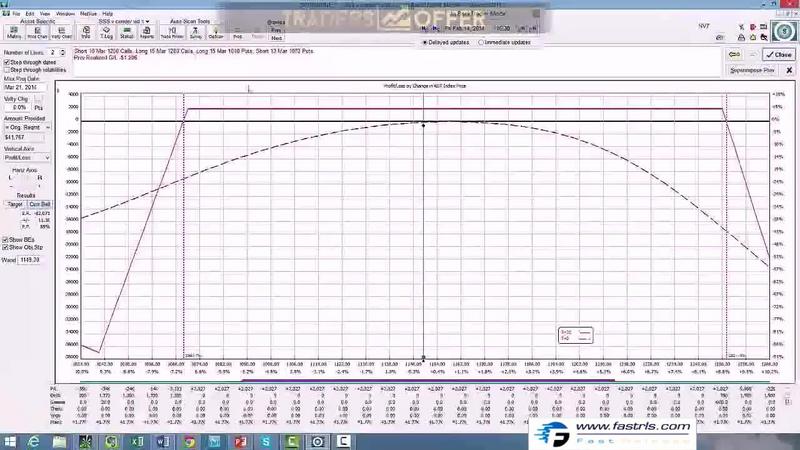Adjust the Number of Lines stepper
The image size is (800, 450).
click(63, 53)
